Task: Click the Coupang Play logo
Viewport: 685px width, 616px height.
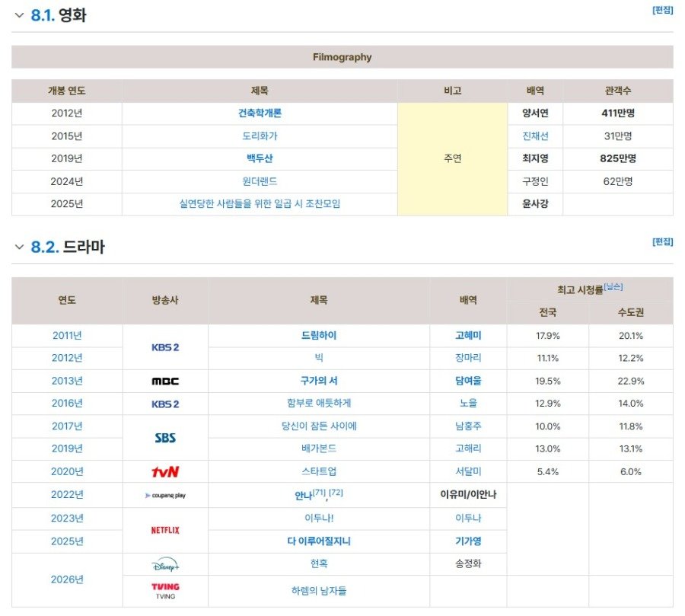Action: tap(165, 495)
